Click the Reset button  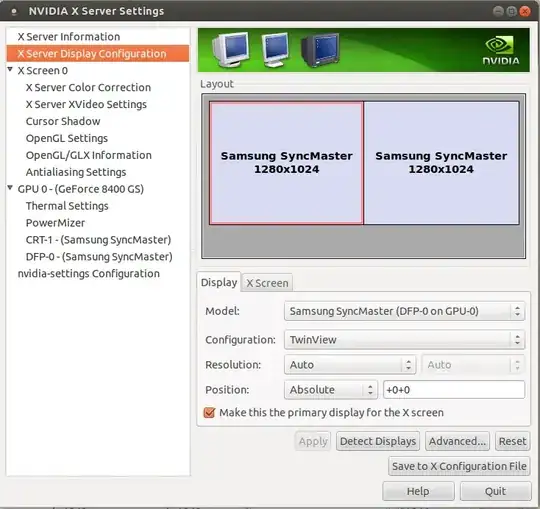(512, 441)
